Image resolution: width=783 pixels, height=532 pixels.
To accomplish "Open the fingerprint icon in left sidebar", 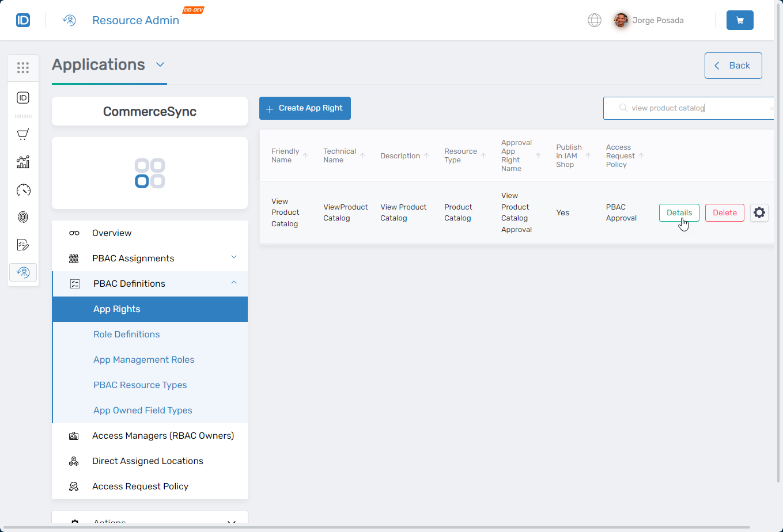I will click(23, 217).
